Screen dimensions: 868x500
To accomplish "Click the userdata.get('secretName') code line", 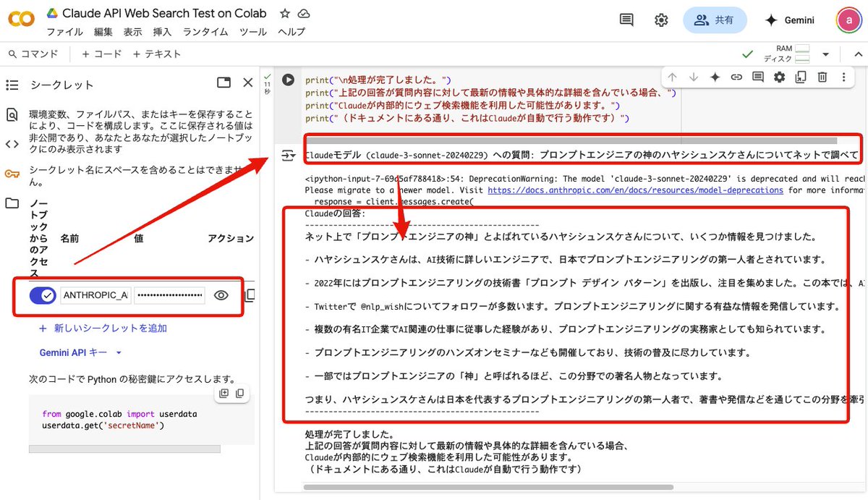I will pos(103,425).
